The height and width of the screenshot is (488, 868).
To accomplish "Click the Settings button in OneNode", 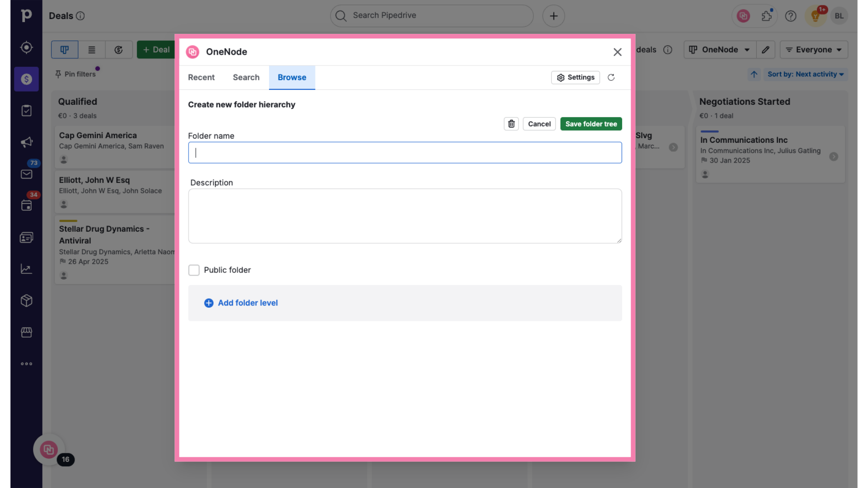I will pos(576,77).
